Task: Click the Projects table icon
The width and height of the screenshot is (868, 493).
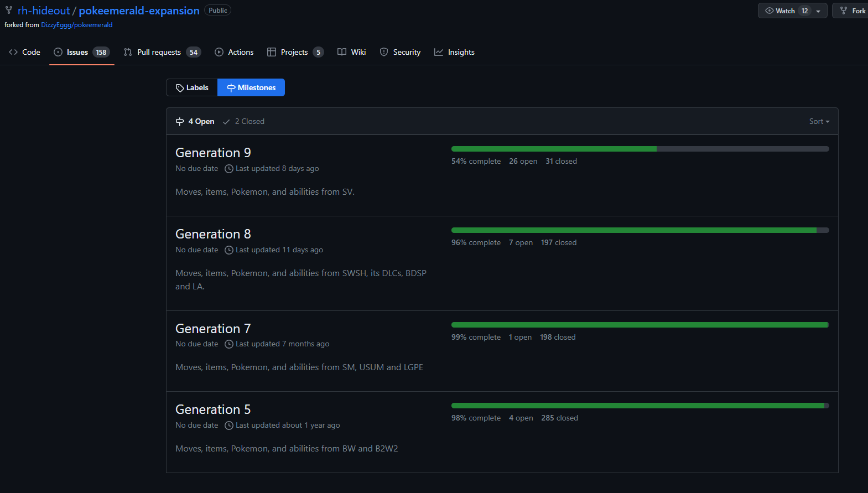Action: click(272, 52)
